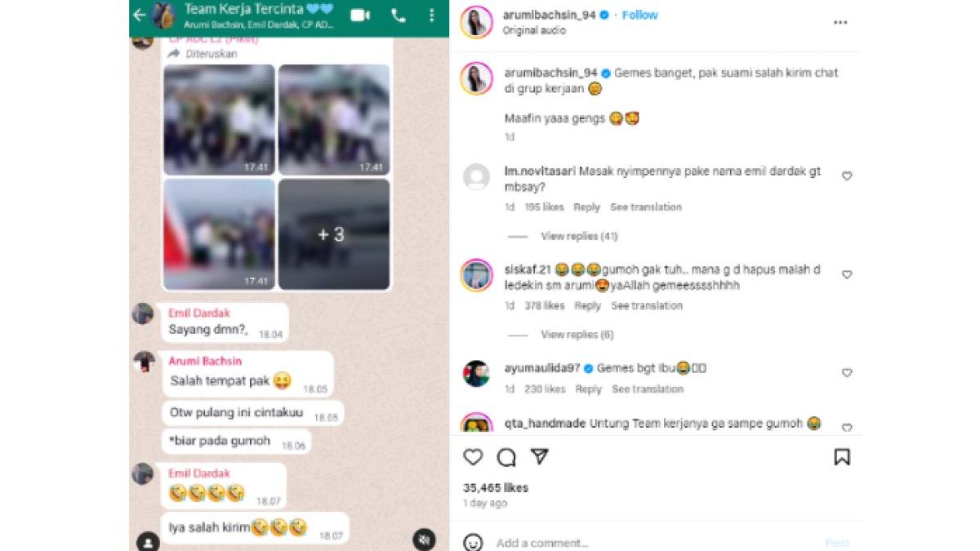Save post with the bookmark icon
The width and height of the screenshot is (980, 551).
[x=842, y=456]
